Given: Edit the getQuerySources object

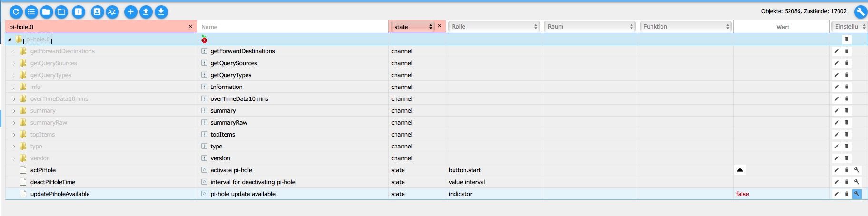Looking at the screenshot, I should tap(837, 63).
